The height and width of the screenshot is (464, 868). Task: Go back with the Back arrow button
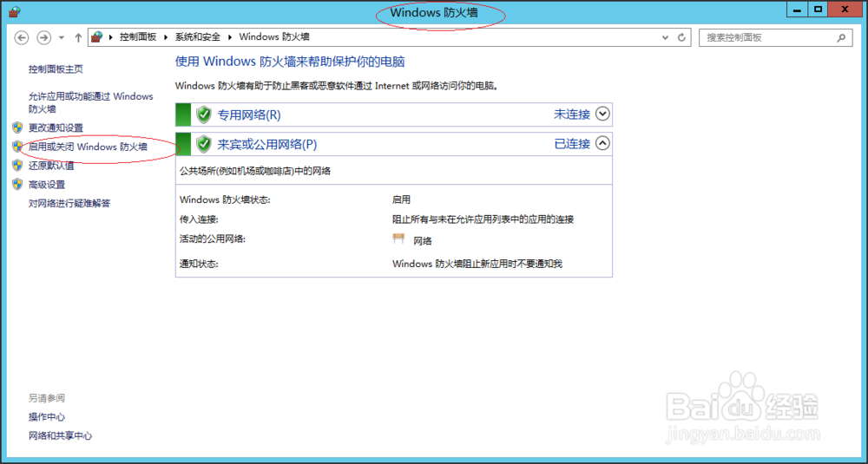click(21, 37)
